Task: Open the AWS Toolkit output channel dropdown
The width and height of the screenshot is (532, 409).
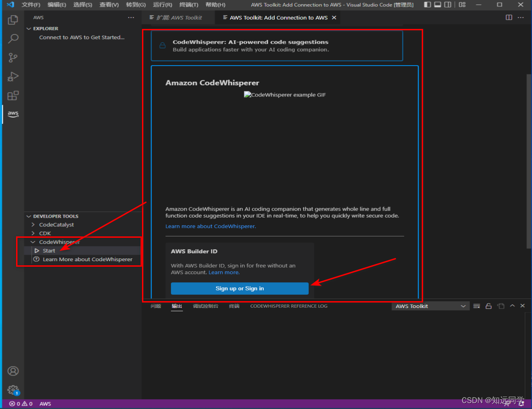Action: coord(430,306)
